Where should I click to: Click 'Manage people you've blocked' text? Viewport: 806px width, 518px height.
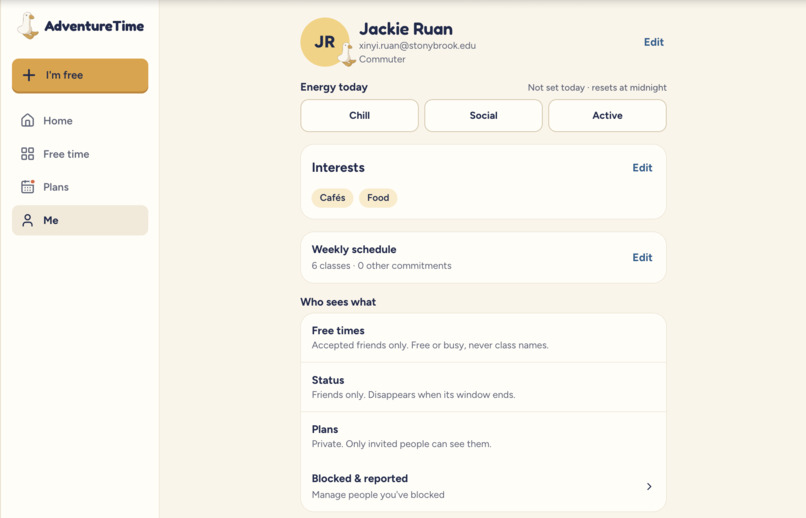click(x=378, y=495)
